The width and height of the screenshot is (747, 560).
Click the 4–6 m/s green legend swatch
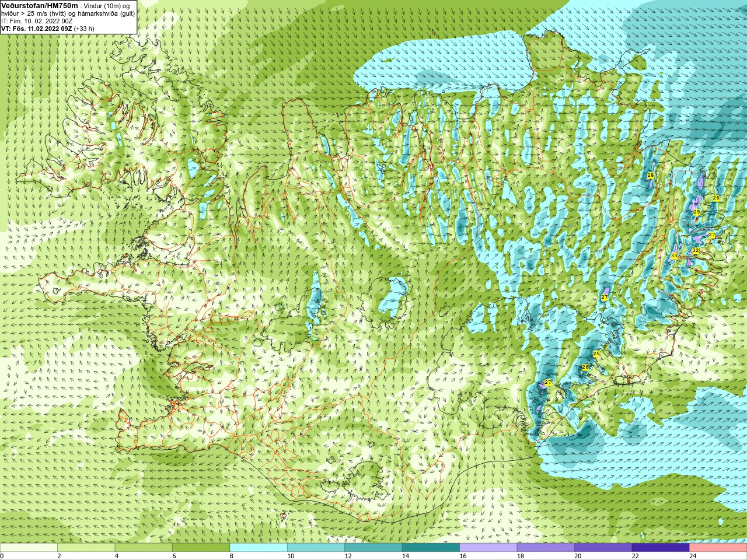click(x=144, y=548)
